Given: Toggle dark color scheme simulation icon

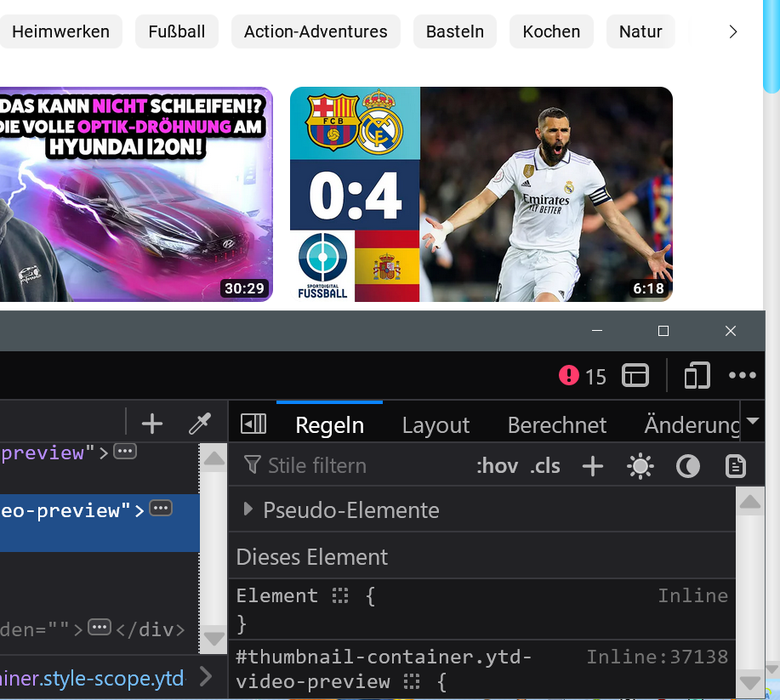Looking at the screenshot, I should pyautogui.click(x=687, y=466).
